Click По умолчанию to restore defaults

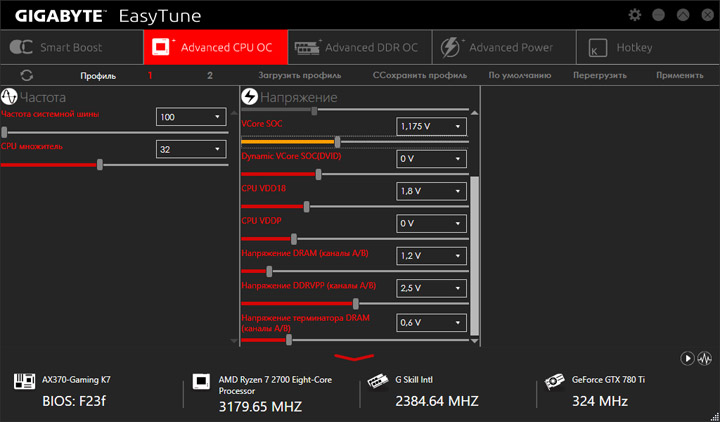pyautogui.click(x=520, y=75)
